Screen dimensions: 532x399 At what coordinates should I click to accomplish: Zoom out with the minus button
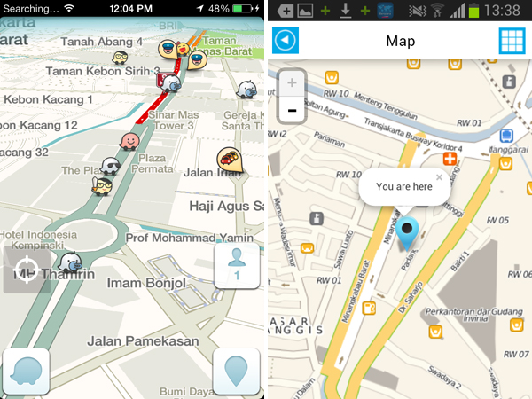point(292,110)
